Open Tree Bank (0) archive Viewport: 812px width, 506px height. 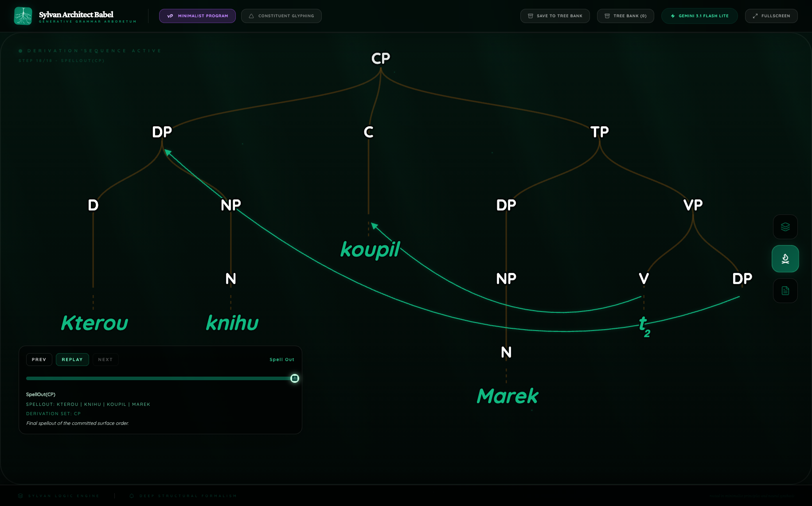coord(625,16)
